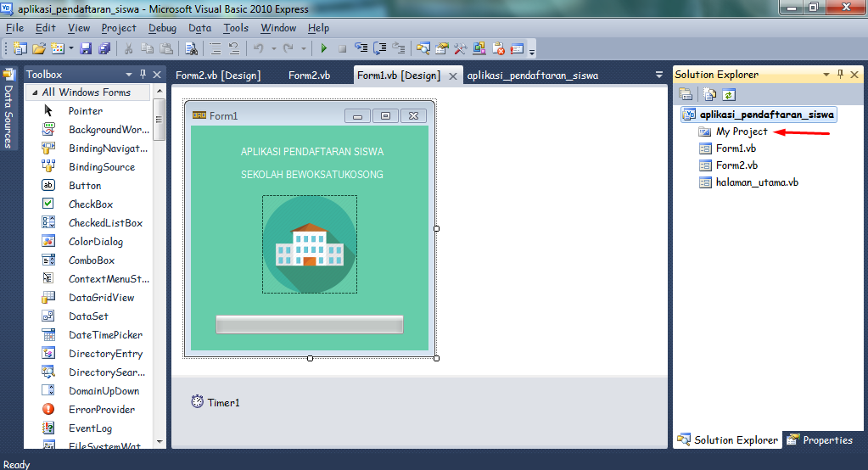Collapse the All Windows Forms toolbox group
This screenshot has width=868, height=470.
(x=36, y=92)
